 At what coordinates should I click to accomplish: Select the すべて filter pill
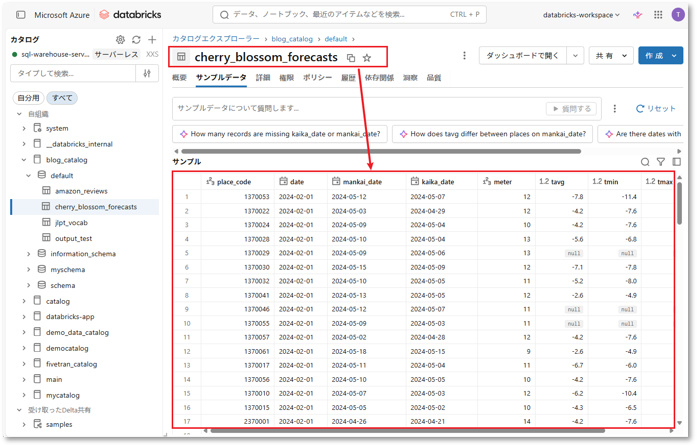[x=62, y=98]
